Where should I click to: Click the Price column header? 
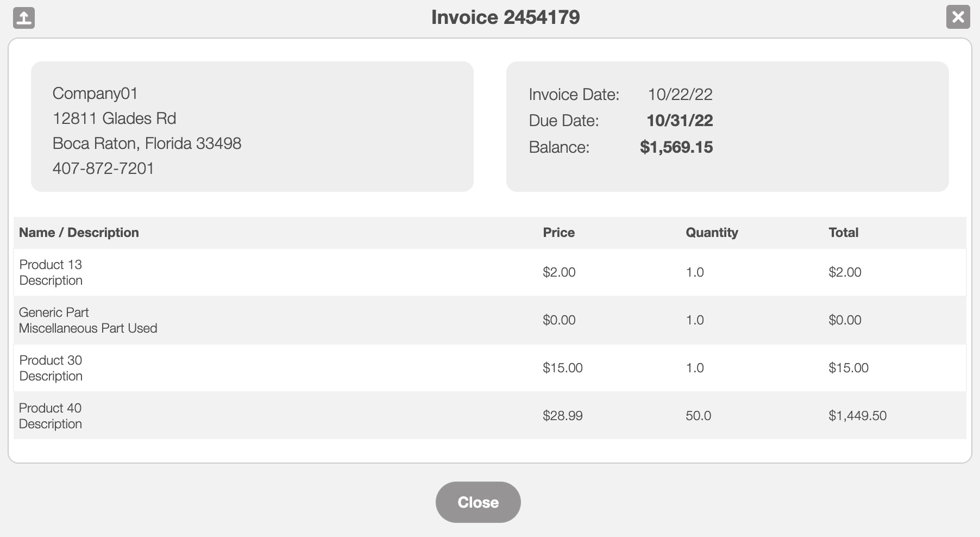[x=558, y=233]
